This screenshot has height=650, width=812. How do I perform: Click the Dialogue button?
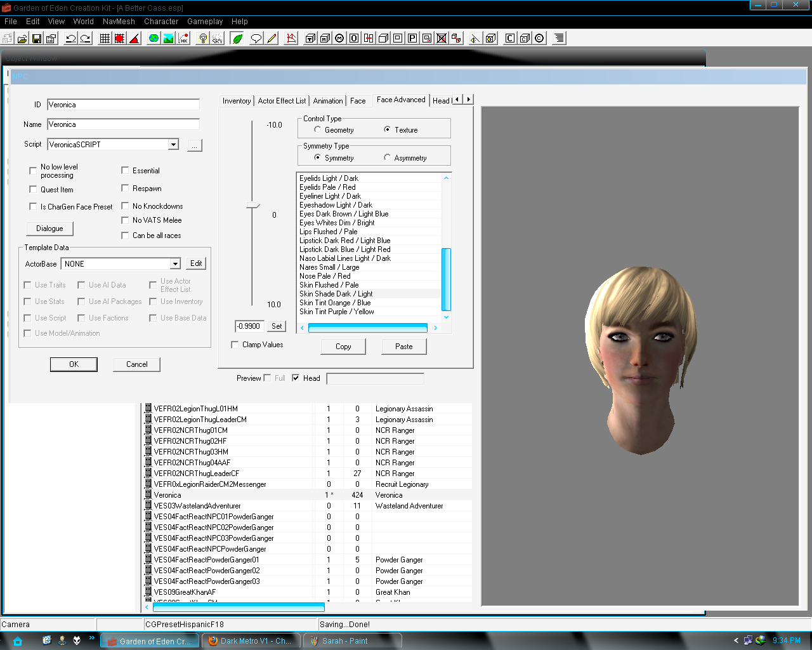tap(49, 229)
